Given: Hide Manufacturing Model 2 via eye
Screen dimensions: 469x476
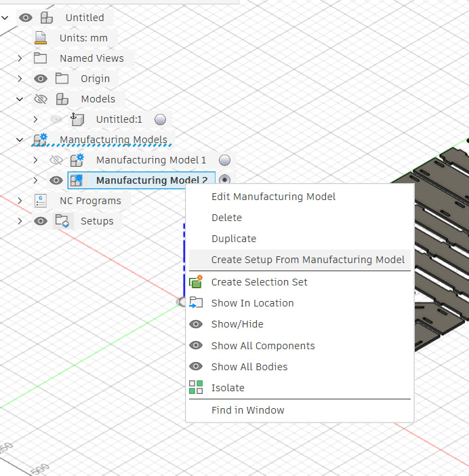Looking at the screenshot, I should click(56, 180).
